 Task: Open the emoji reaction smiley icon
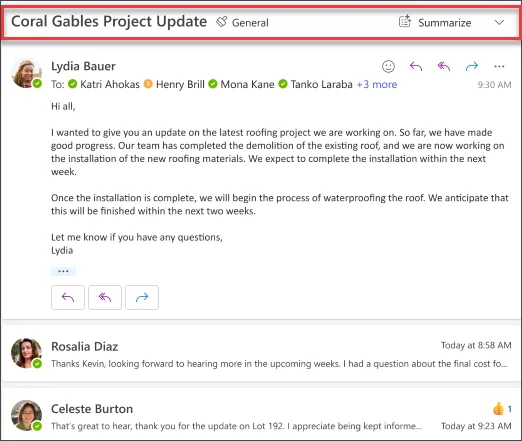[x=388, y=66]
